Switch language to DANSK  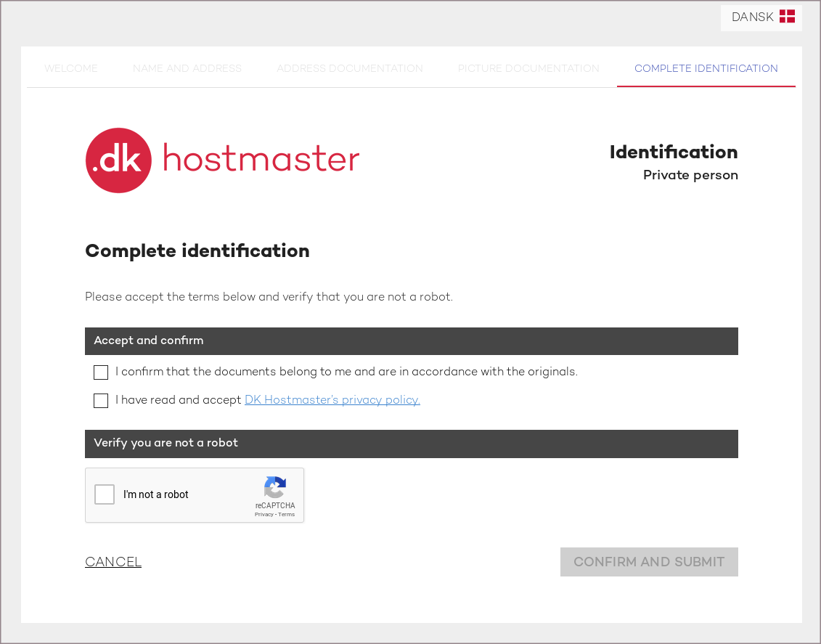(x=753, y=17)
